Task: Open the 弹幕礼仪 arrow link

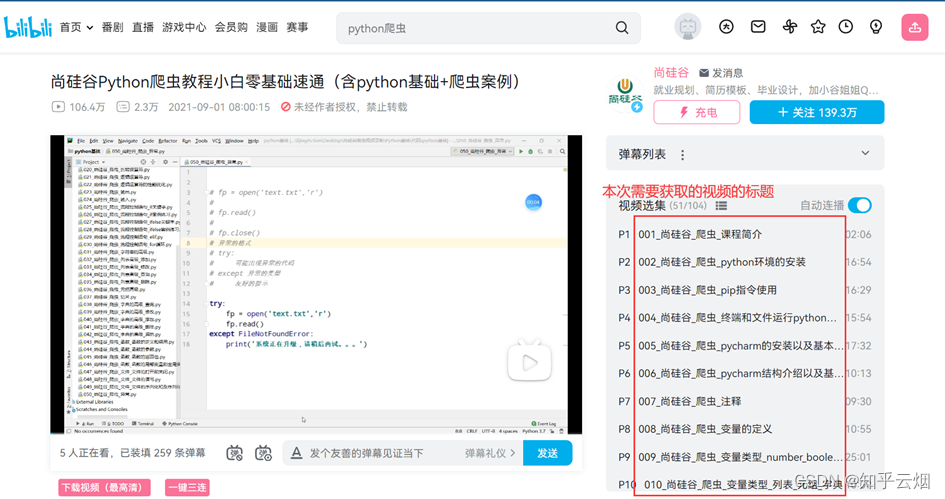Action: click(x=489, y=453)
